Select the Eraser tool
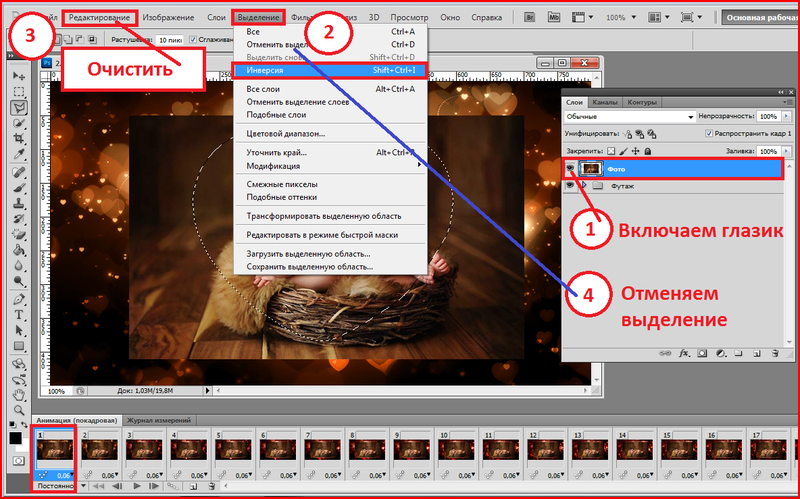 click(x=19, y=235)
